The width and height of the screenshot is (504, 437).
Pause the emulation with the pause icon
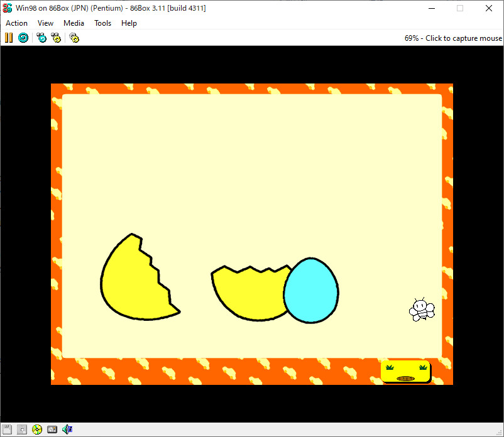coord(9,38)
